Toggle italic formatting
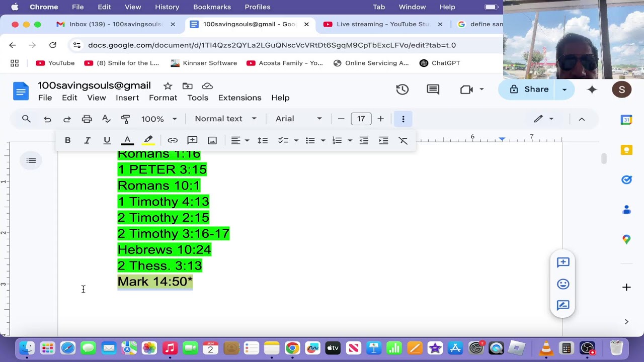 (87, 140)
